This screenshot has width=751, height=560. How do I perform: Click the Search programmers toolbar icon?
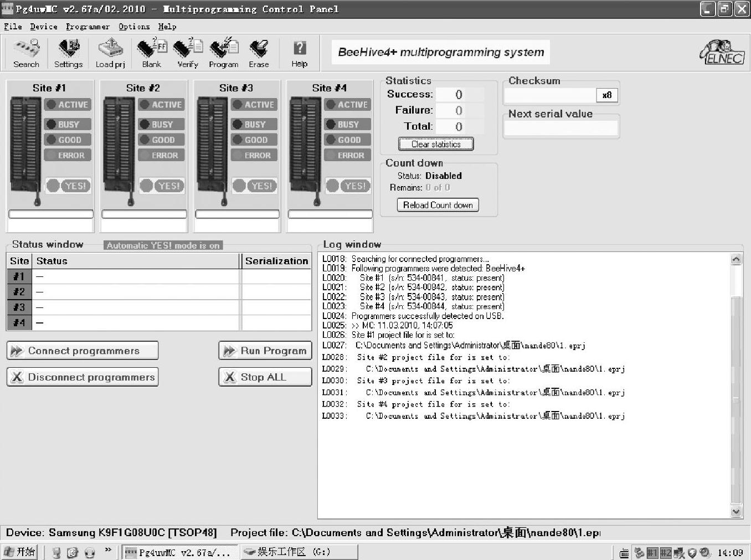[x=27, y=54]
